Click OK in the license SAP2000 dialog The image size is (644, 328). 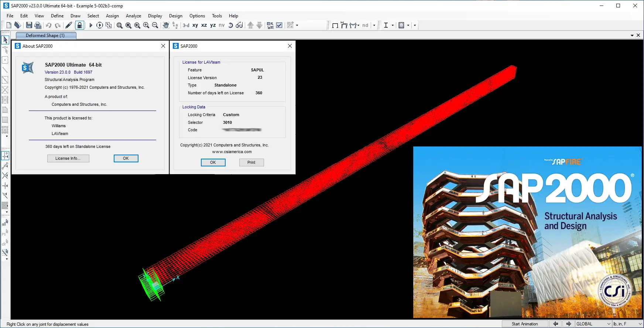tap(213, 162)
